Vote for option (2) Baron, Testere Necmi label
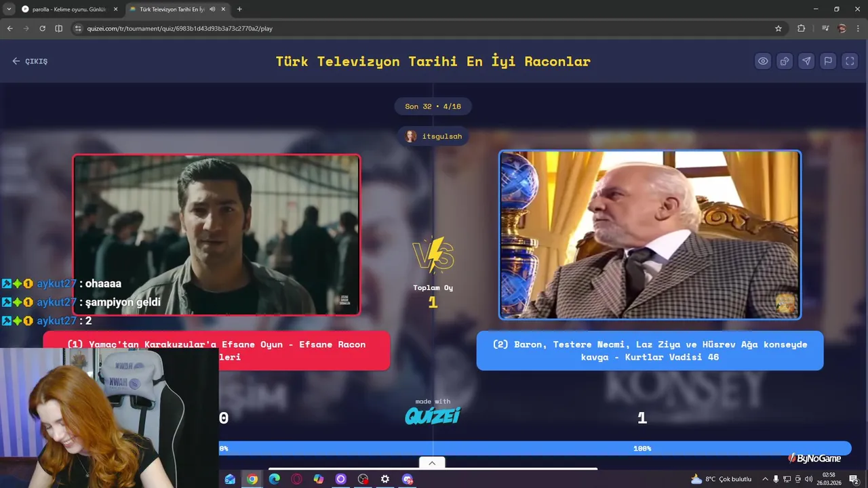 pos(650,350)
